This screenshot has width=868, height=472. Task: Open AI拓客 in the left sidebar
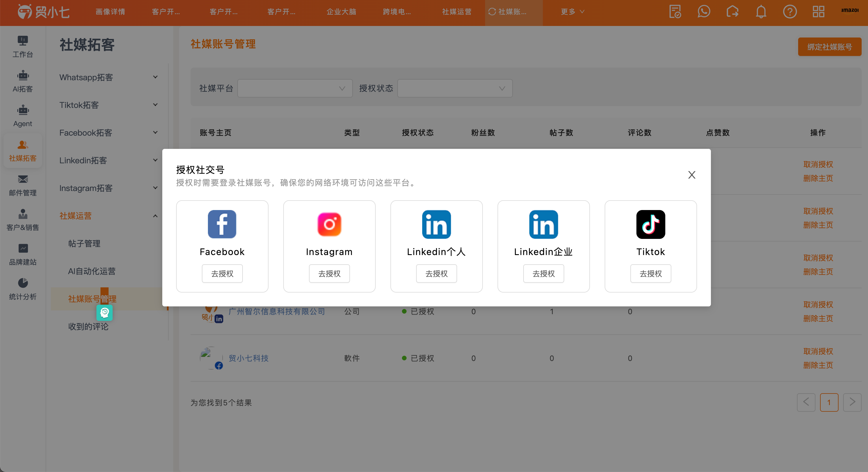coord(23,81)
